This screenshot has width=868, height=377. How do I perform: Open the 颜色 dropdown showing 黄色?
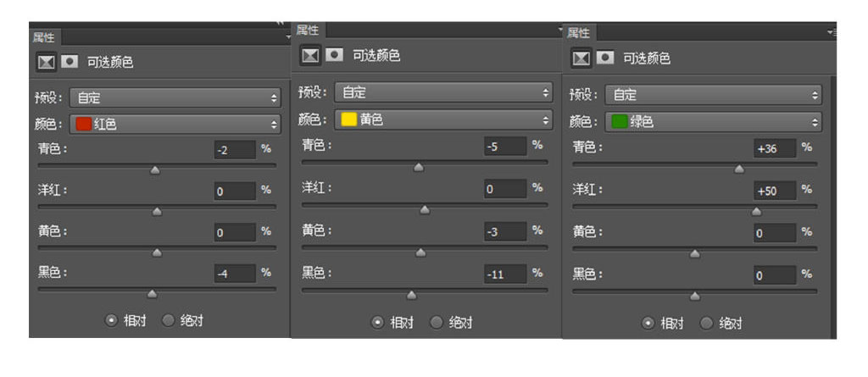(x=442, y=119)
